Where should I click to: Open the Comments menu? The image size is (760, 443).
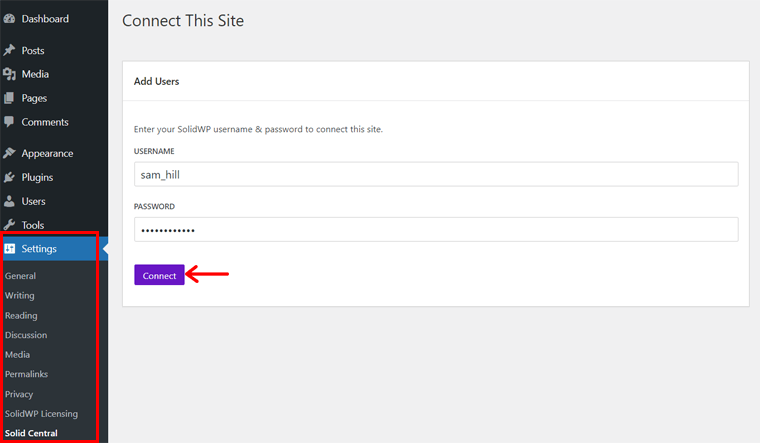click(x=45, y=122)
